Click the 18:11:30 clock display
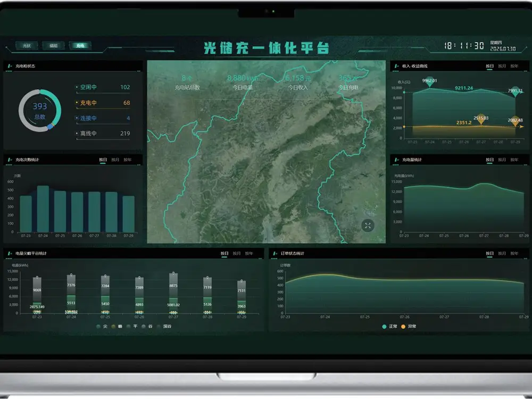The image size is (532, 399). 464,46
